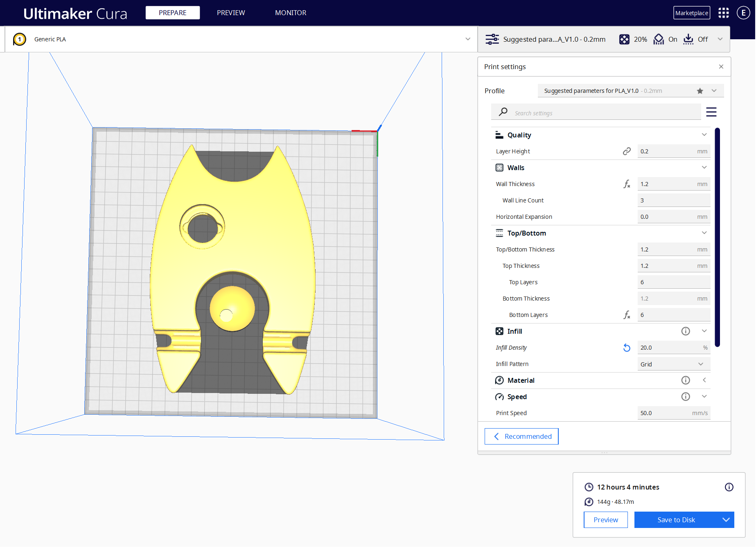
Task: Expand the Material settings section
Action: point(704,380)
